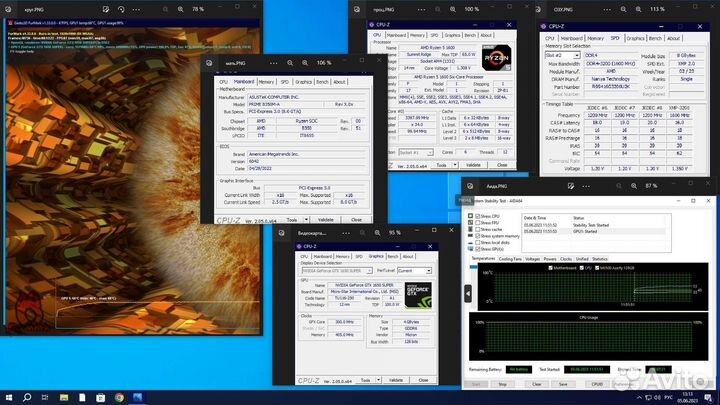Click Save button in AIDA64 stability test

point(563,384)
